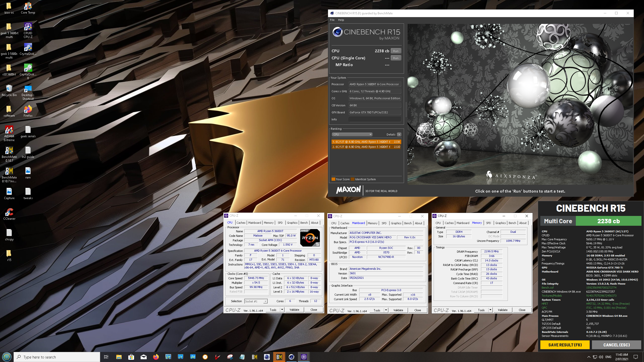The image size is (644, 362).
Task: Open File Explorer from the taskbar
Action: click(119, 357)
